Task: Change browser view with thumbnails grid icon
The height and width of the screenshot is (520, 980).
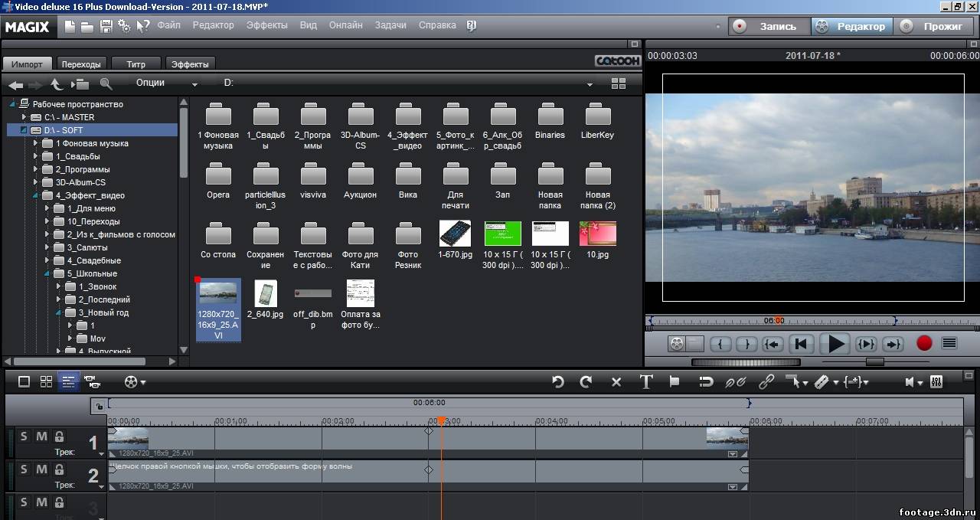Action: (619, 84)
